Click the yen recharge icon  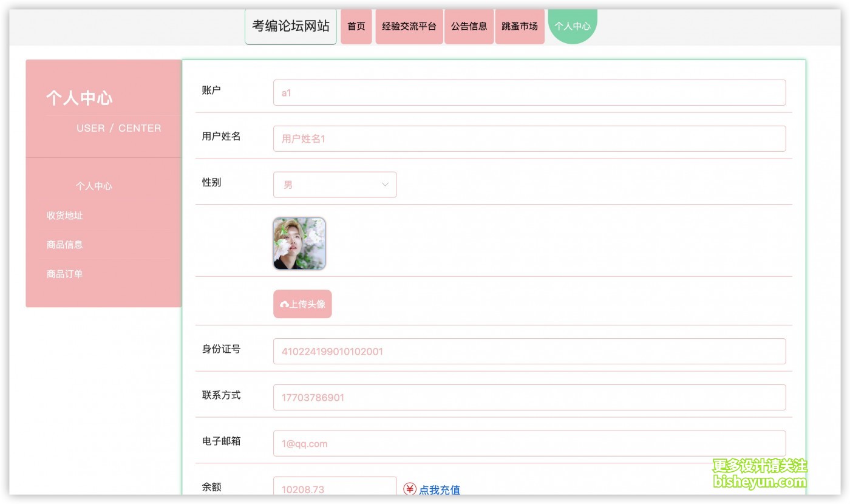click(410, 489)
